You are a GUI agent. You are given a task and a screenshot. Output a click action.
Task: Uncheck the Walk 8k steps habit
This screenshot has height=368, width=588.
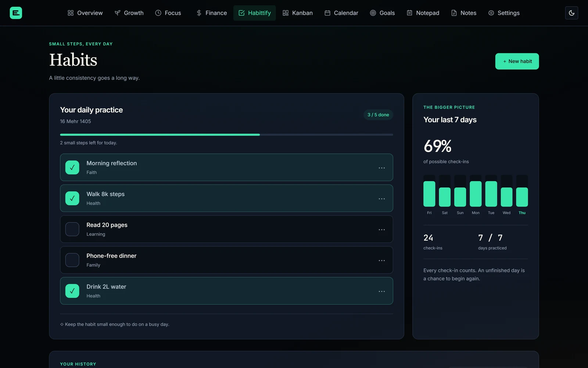point(72,198)
